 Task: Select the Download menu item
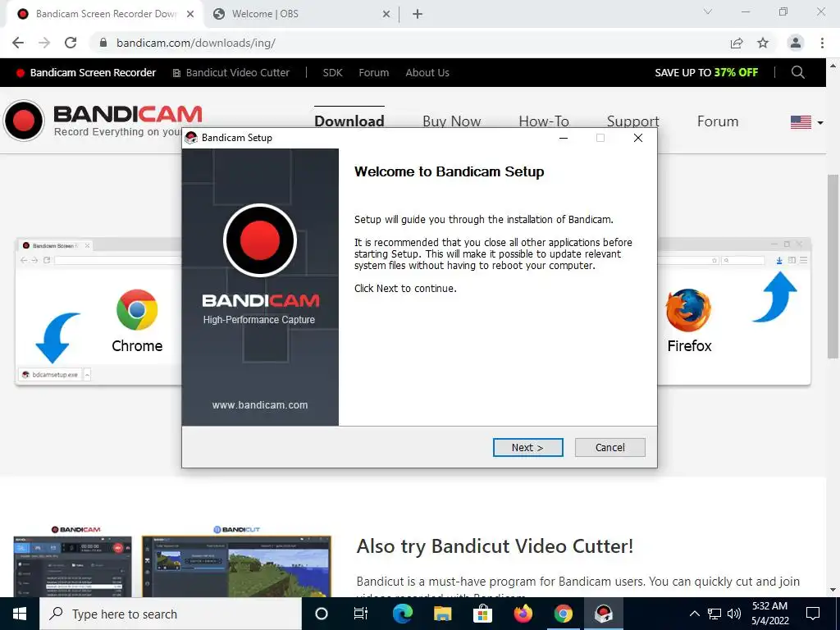[x=349, y=121]
